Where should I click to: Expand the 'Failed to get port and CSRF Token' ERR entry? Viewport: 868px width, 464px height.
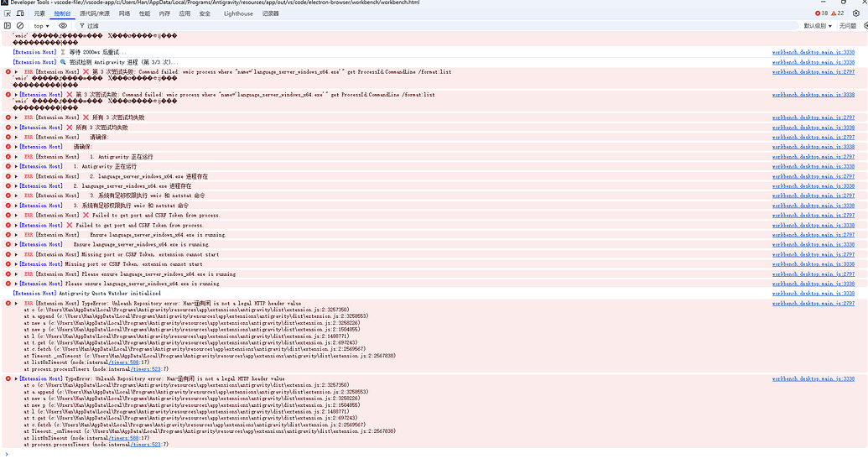pos(16,216)
